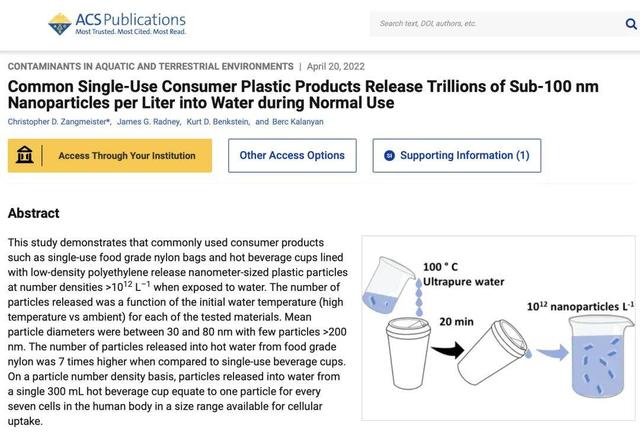The height and width of the screenshot is (435, 640).
Task: Open Supporting Information (1)
Action: (x=457, y=155)
